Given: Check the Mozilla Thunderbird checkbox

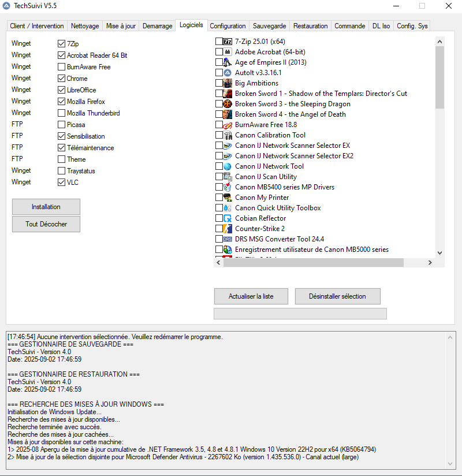Looking at the screenshot, I should [x=61, y=113].
